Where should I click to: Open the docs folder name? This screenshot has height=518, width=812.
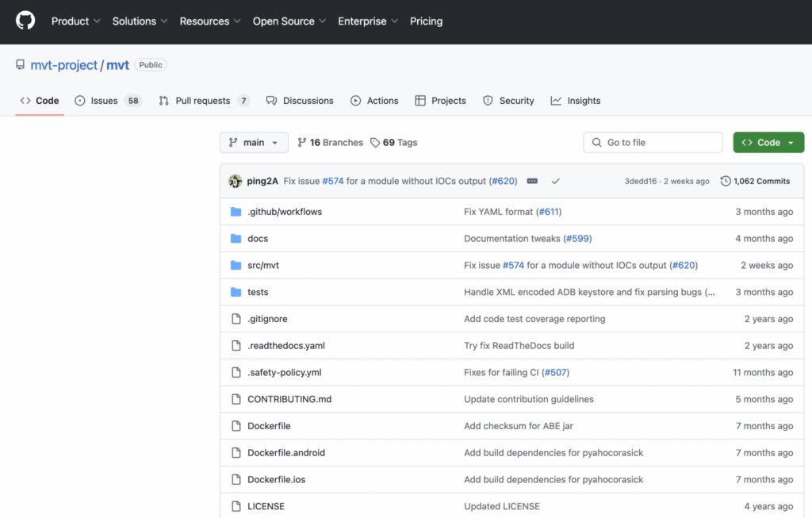pos(258,238)
